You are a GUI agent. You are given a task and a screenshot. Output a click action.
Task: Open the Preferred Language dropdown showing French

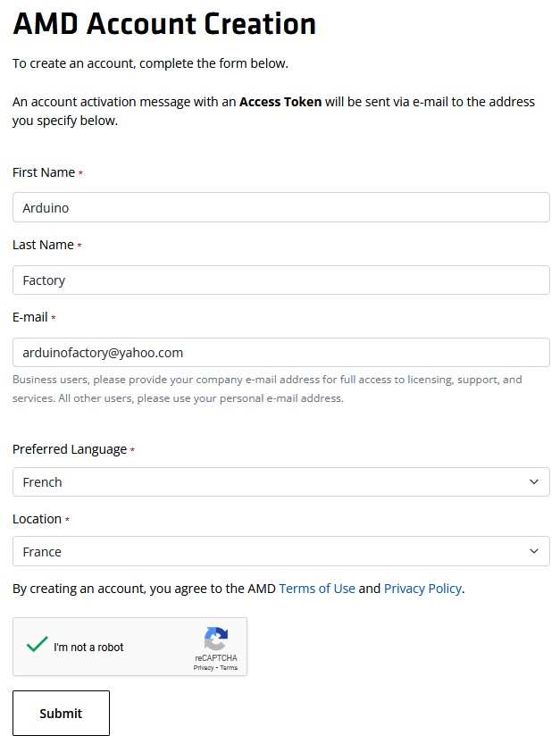(x=268, y=482)
